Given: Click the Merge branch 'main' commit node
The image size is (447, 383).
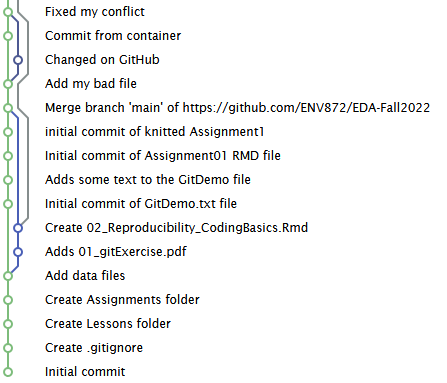Looking at the screenshot, I should pyautogui.click(x=8, y=108).
